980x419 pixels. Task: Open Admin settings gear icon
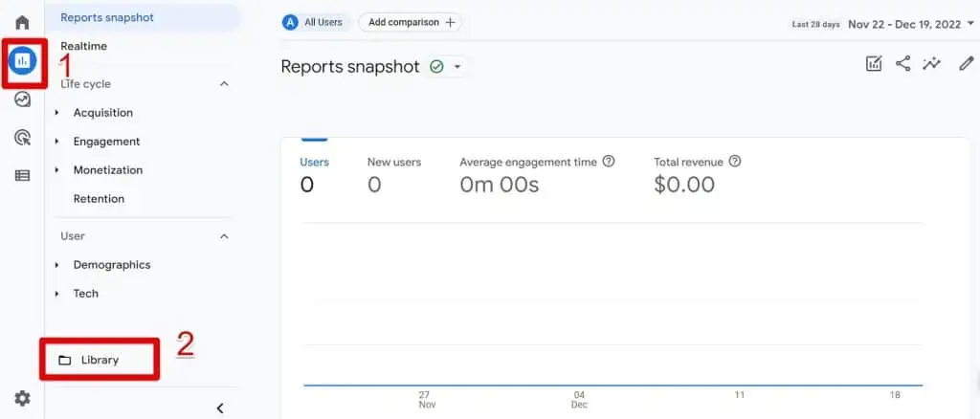[x=22, y=399]
